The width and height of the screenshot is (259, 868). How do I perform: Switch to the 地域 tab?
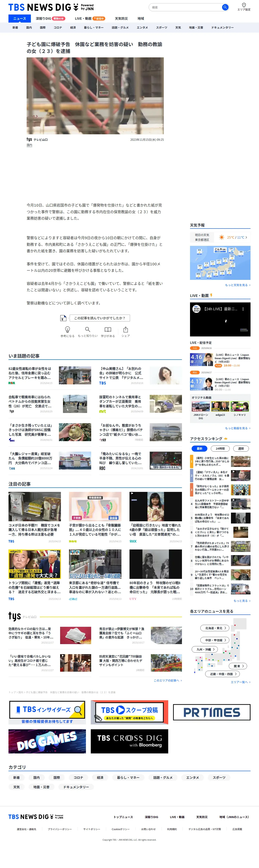click(141, 19)
